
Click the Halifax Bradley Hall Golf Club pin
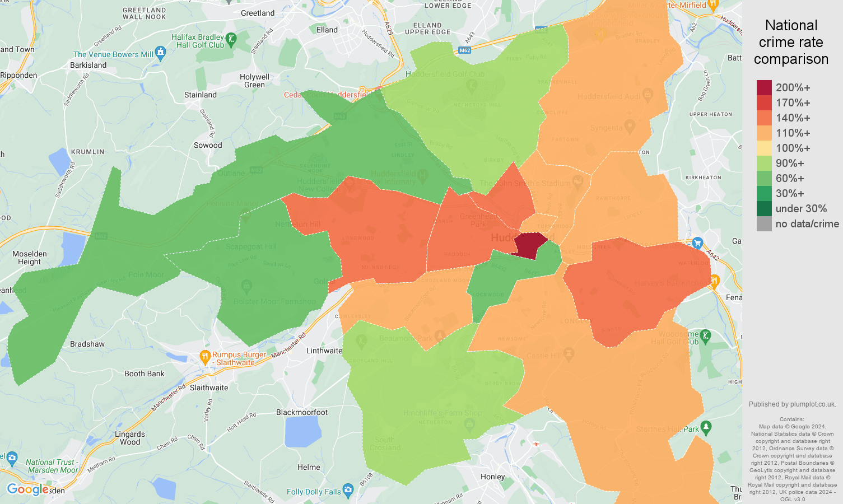pyautogui.click(x=231, y=40)
